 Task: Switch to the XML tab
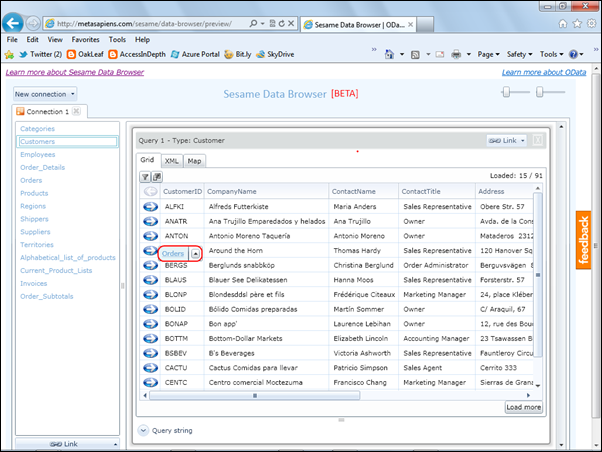tap(172, 160)
